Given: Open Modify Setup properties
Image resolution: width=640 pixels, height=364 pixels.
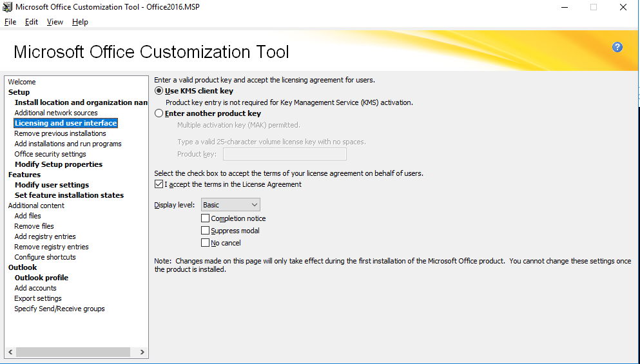Looking at the screenshot, I should 59,164.
